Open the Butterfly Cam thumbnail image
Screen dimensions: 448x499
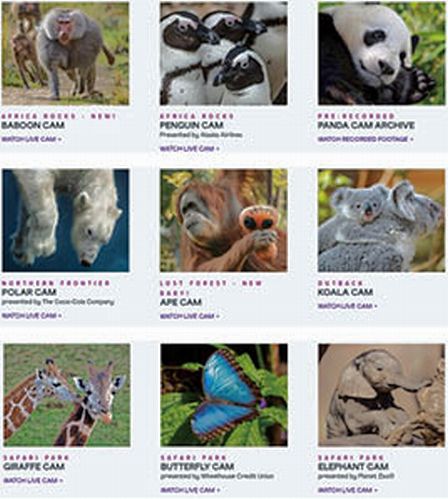(224, 395)
